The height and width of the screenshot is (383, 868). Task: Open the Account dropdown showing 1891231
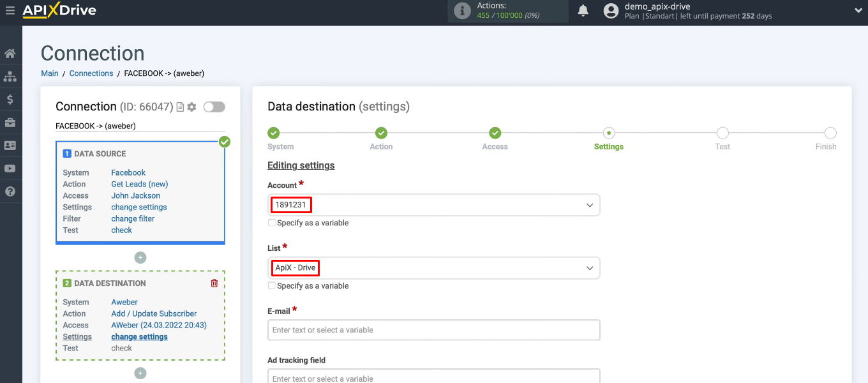click(434, 205)
